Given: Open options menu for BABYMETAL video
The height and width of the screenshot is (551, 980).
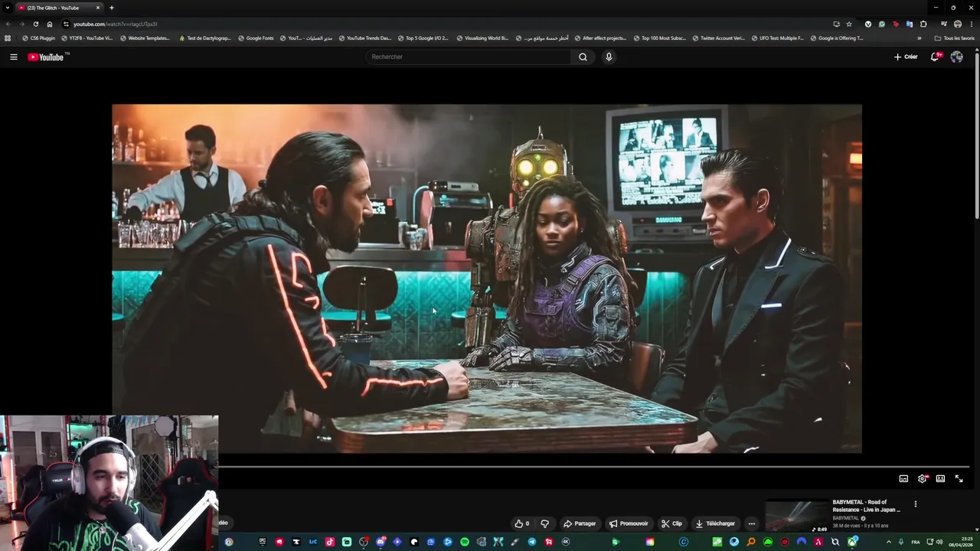Looking at the screenshot, I should [x=915, y=504].
